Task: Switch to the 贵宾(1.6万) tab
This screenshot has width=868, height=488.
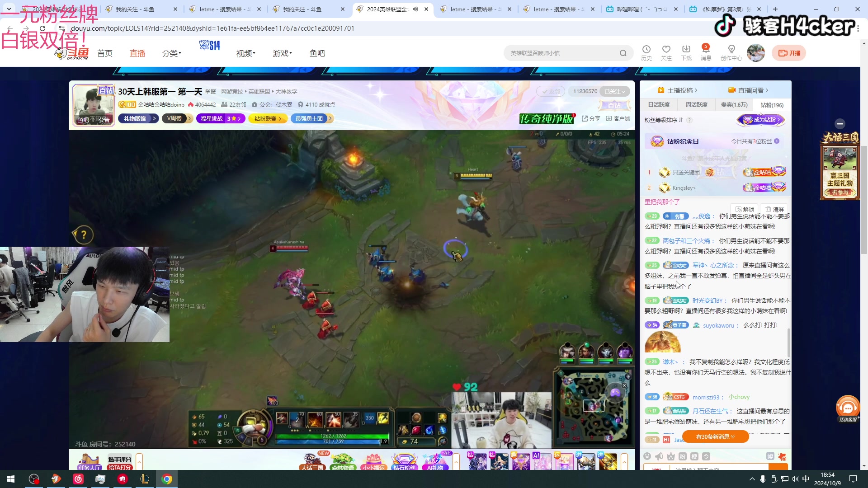Action: point(734,105)
